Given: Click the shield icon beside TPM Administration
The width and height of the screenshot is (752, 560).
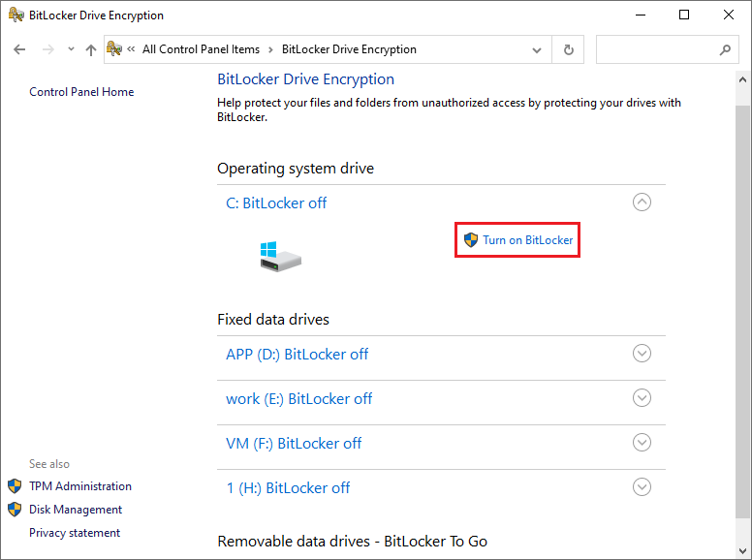Looking at the screenshot, I should coord(15,486).
